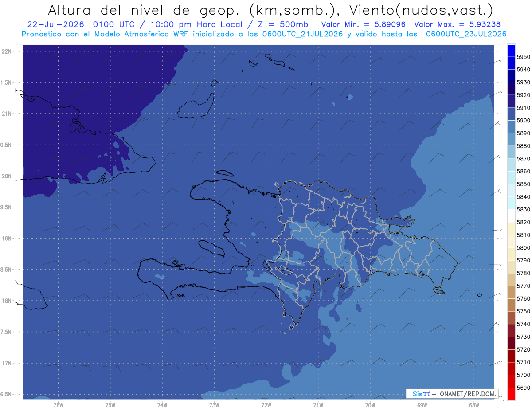Select the '22-Jul-2026' date text
This screenshot has height=411, width=532.
point(56,24)
